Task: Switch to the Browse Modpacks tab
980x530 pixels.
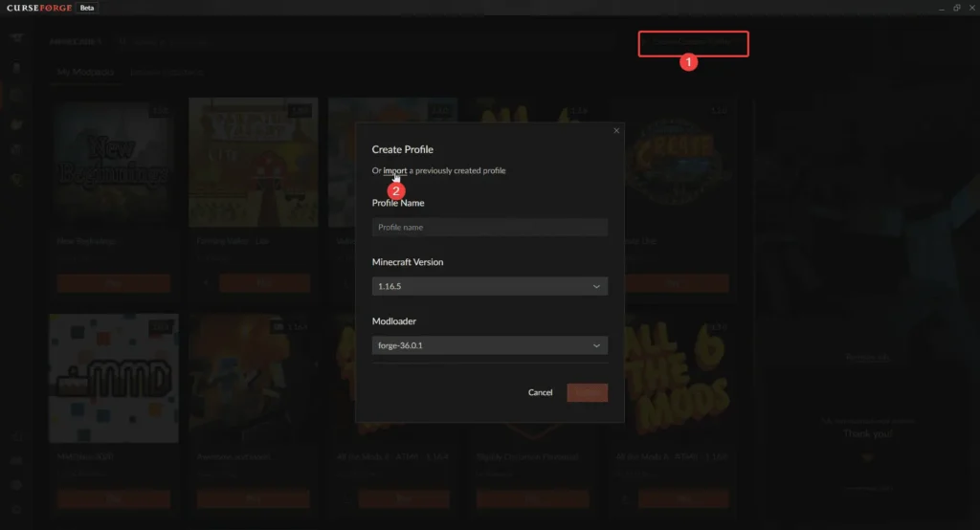Action: point(167,73)
